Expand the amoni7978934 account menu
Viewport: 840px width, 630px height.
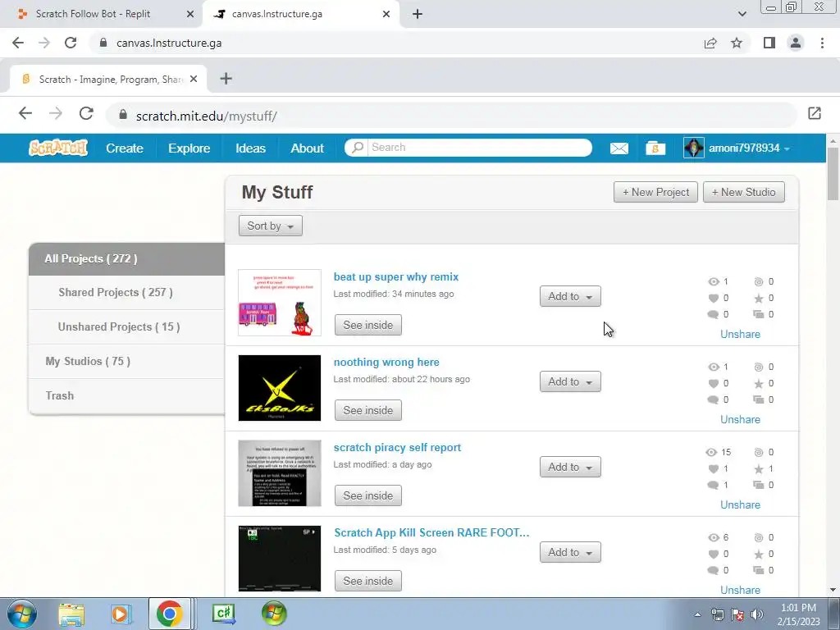click(787, 149)
